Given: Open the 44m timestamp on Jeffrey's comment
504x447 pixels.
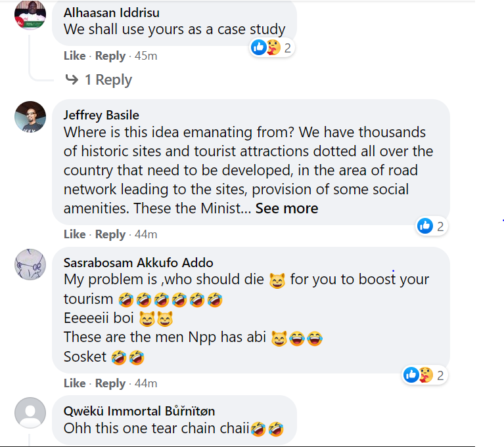Looking at the screenshot, I should pos(146,234).
